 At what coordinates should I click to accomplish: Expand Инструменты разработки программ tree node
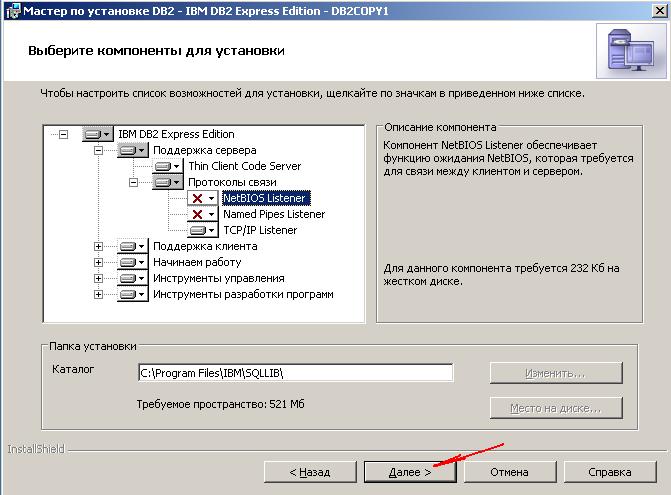pos(98,294)
